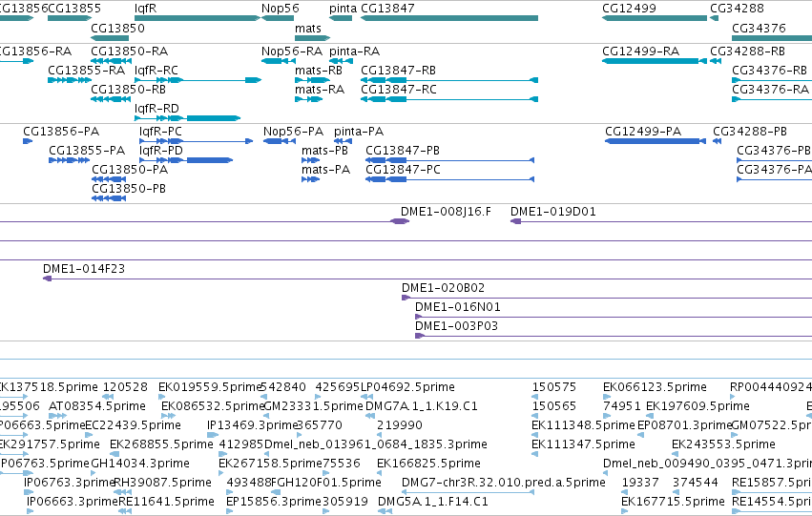Click EST DMG5A.1_1.F14.C1

tap(433, 502)
